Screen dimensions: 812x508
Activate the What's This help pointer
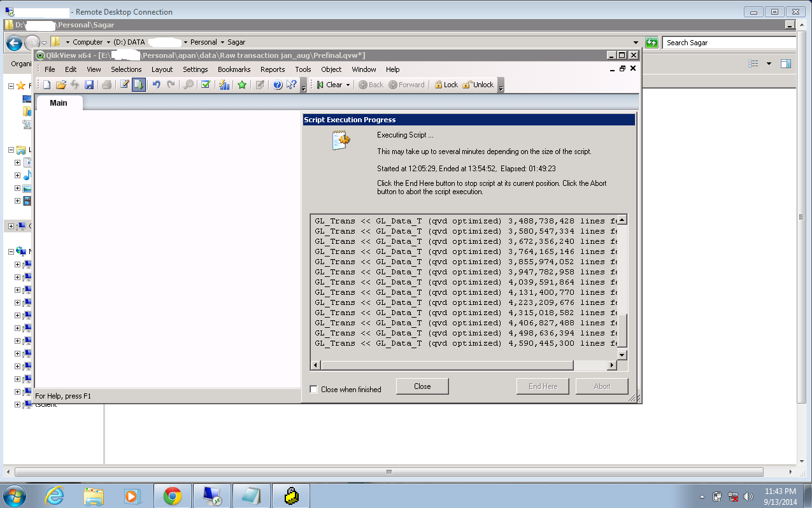tap(292, 85)
